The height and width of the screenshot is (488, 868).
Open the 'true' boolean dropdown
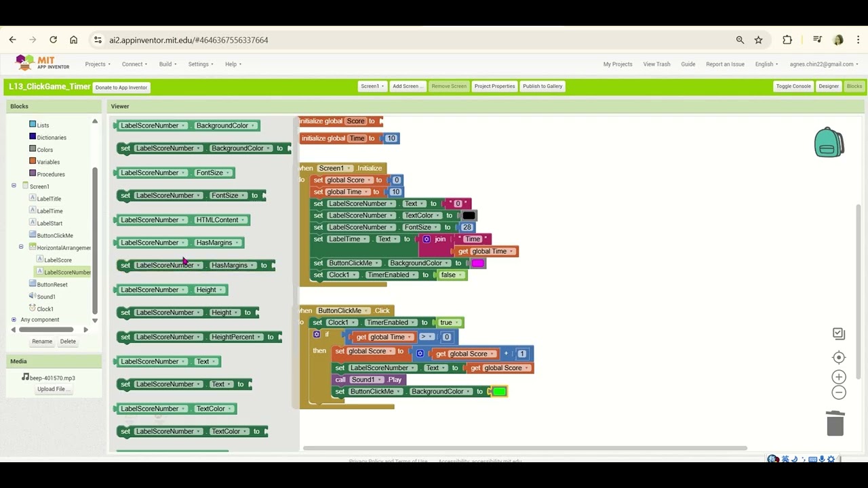449,323
